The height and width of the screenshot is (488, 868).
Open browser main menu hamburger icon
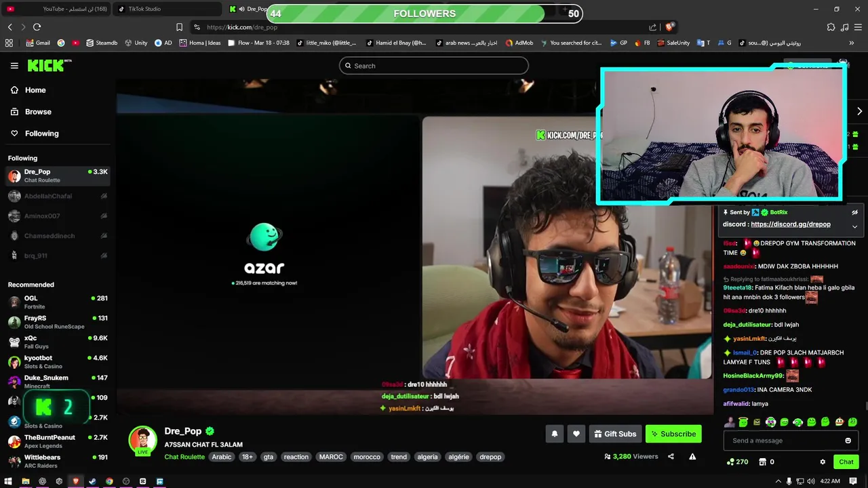click(858, 27)
